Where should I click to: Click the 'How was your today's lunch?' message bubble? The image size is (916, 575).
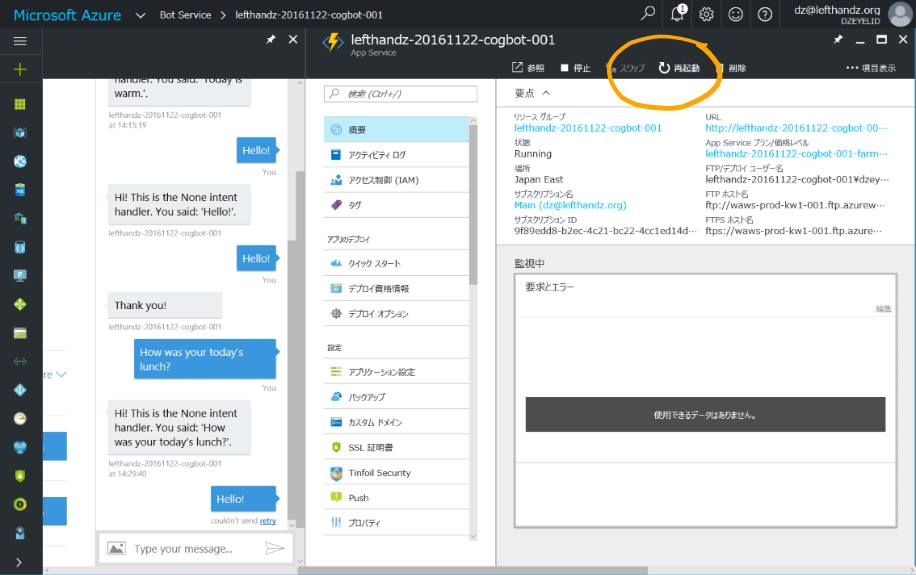tap(204, 359)
